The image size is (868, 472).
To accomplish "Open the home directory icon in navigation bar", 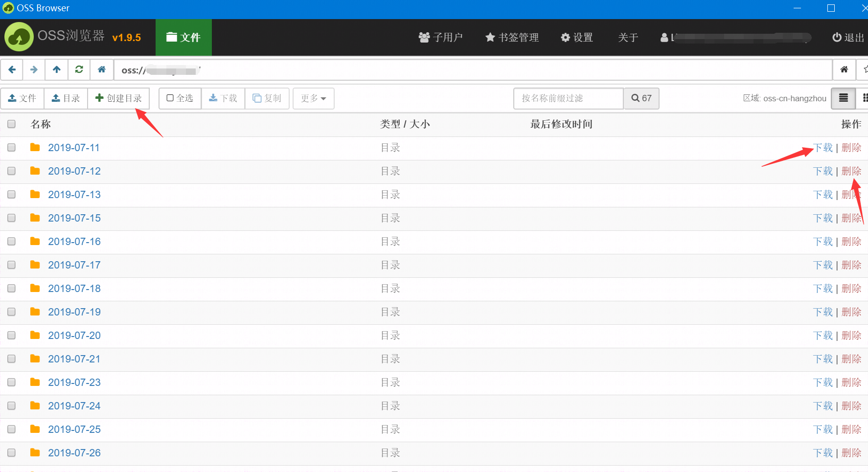I will click(x=102, y=69).
